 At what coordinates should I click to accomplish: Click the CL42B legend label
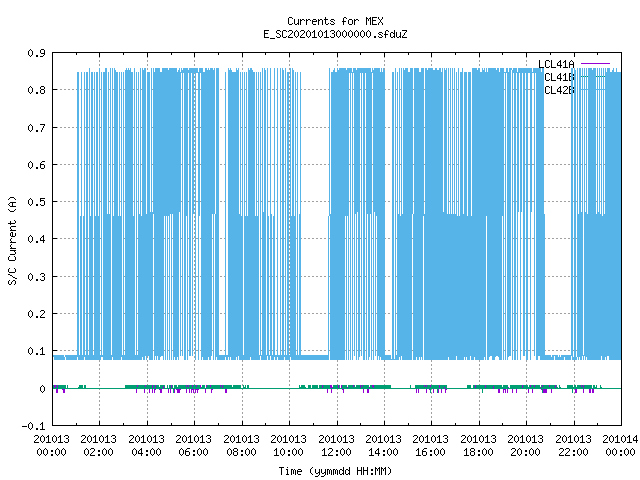(x=559, y=90)
